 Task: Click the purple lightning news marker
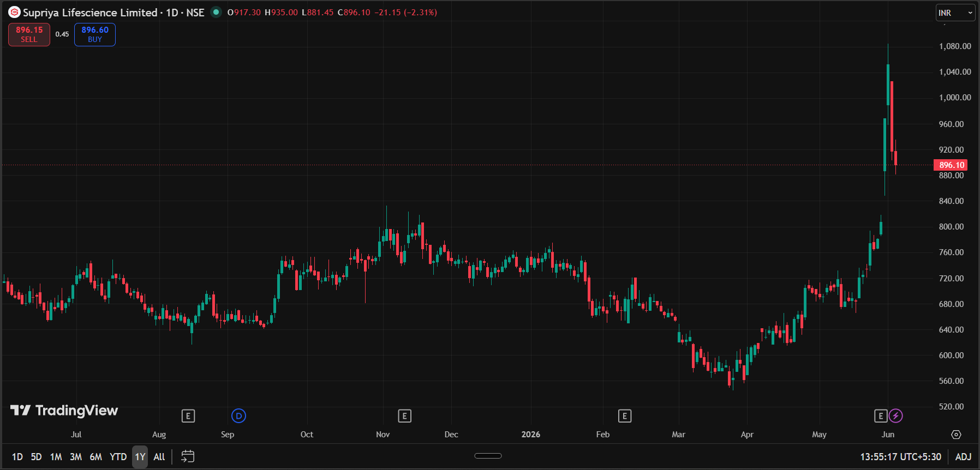(895, 416)
